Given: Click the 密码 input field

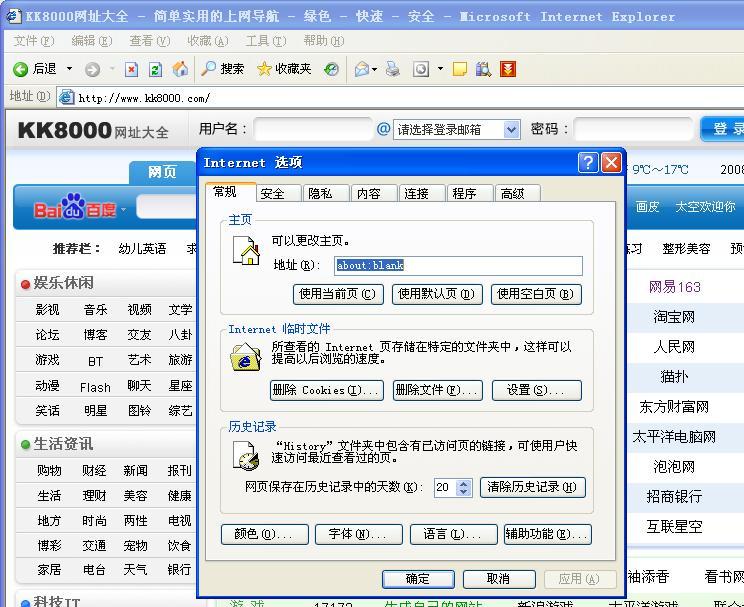Looking at the screenshot, I should pos(633,129).
